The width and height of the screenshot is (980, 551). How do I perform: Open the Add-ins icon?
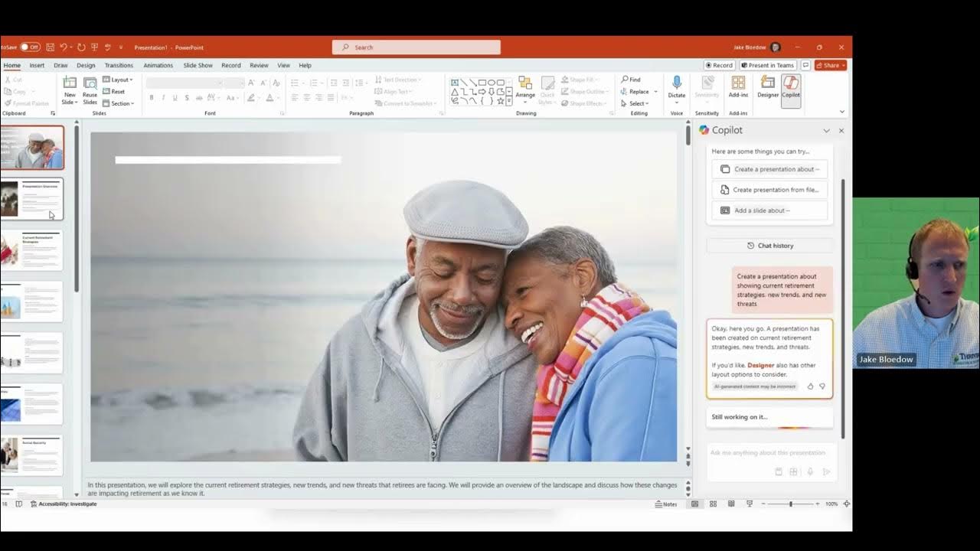(738, 86)
